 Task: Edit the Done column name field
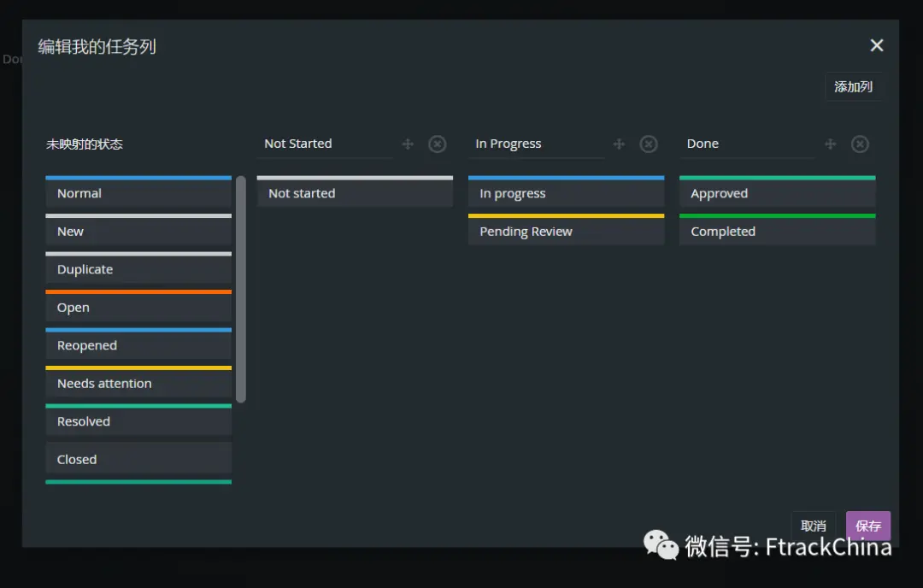tap(749, 144)
